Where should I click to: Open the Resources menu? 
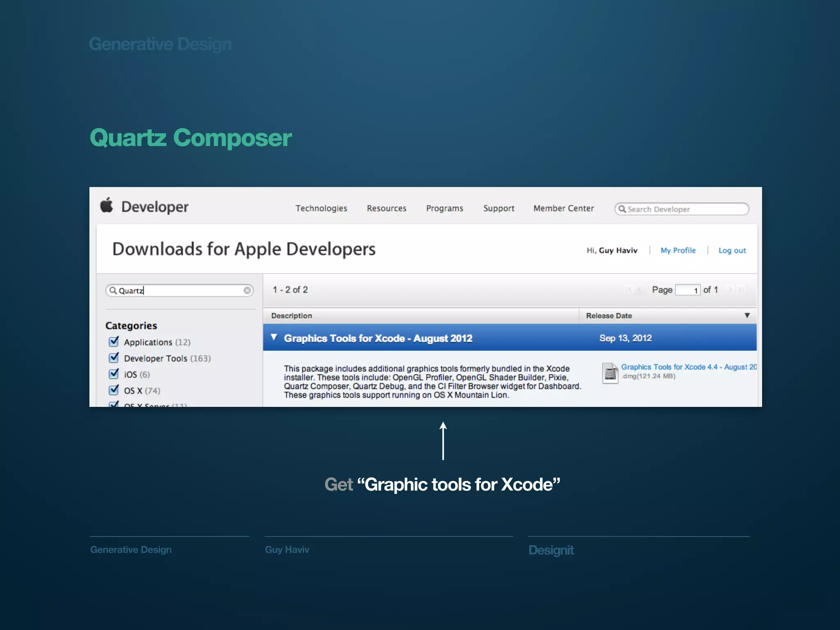[386, 208]
